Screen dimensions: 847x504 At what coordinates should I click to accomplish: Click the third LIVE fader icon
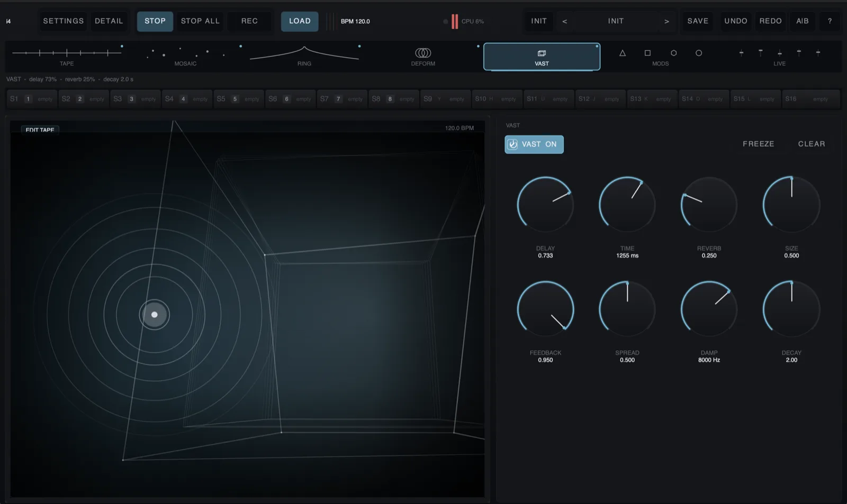point(780,53)
